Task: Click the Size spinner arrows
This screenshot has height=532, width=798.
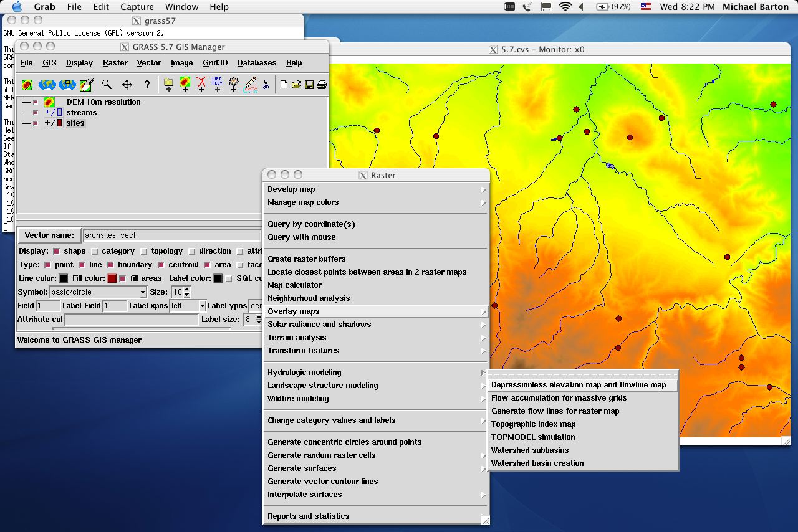Action: click(186, 292)
